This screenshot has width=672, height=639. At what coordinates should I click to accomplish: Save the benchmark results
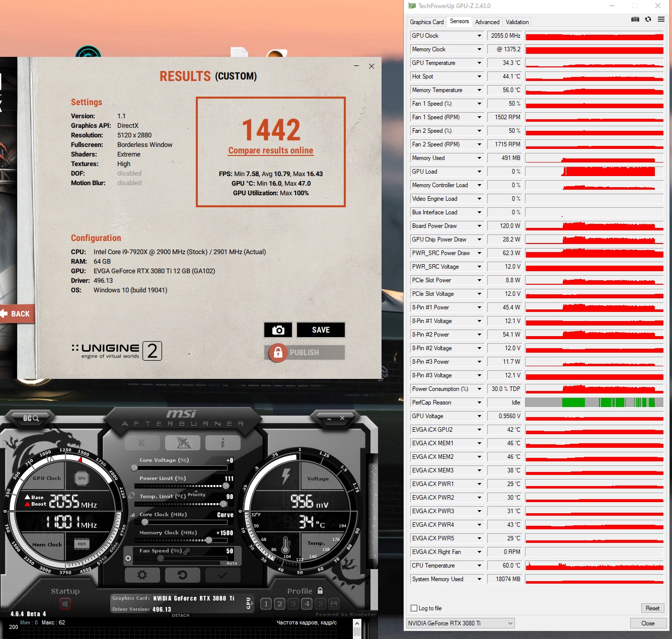tap(321, 330)
